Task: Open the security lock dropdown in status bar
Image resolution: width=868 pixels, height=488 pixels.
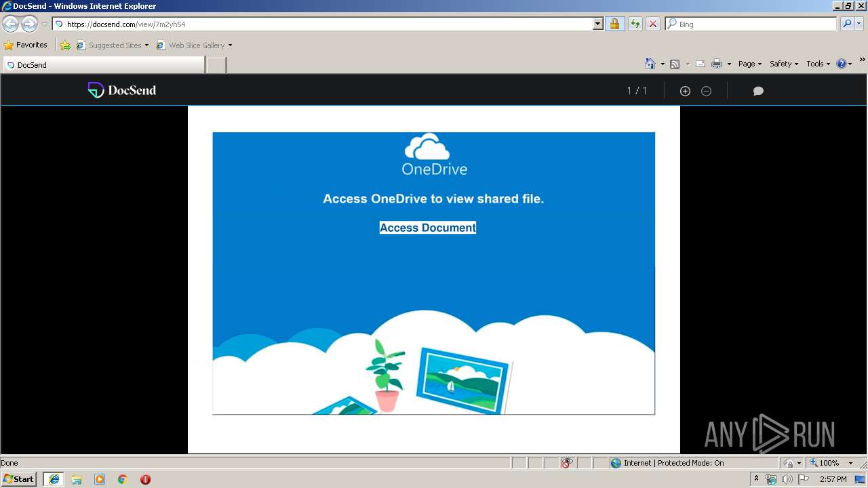Action: (x=793, y=463)
